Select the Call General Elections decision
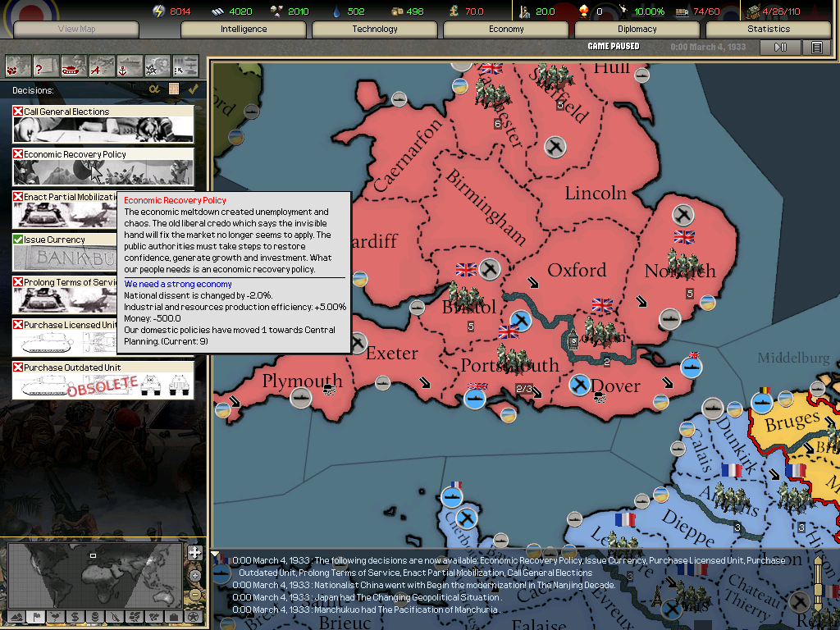840x630 pixels. [103, 125]
